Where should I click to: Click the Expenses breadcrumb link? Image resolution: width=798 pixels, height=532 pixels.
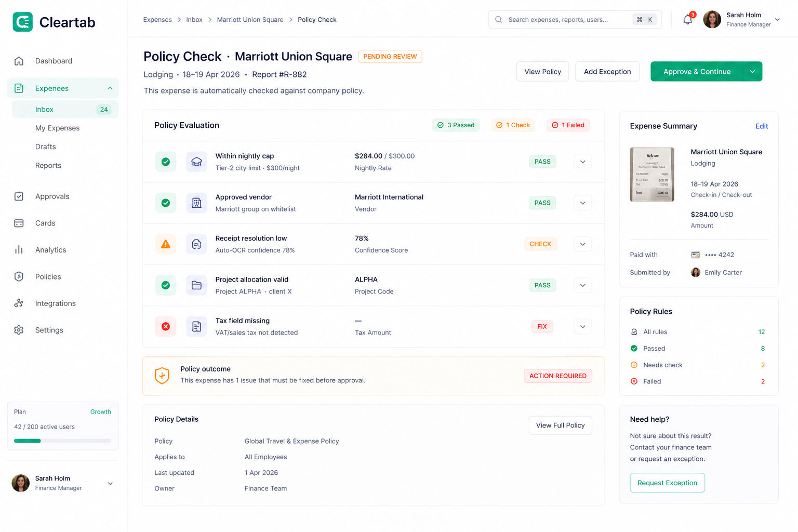(157, 20)
